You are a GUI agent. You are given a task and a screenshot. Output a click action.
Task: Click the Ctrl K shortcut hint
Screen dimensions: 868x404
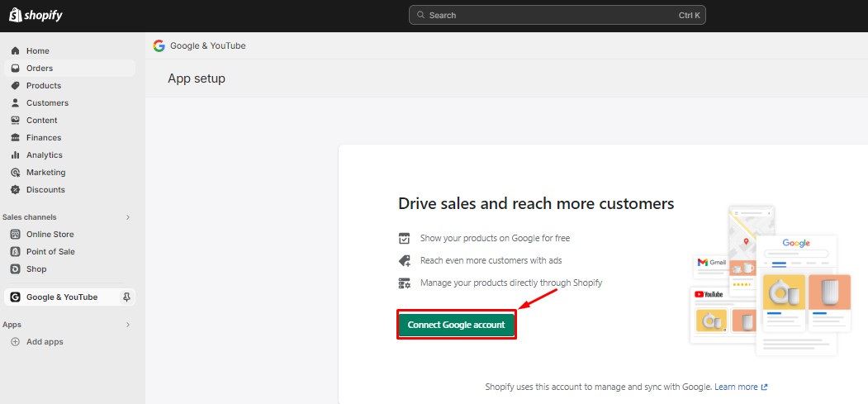coord(689,16)
